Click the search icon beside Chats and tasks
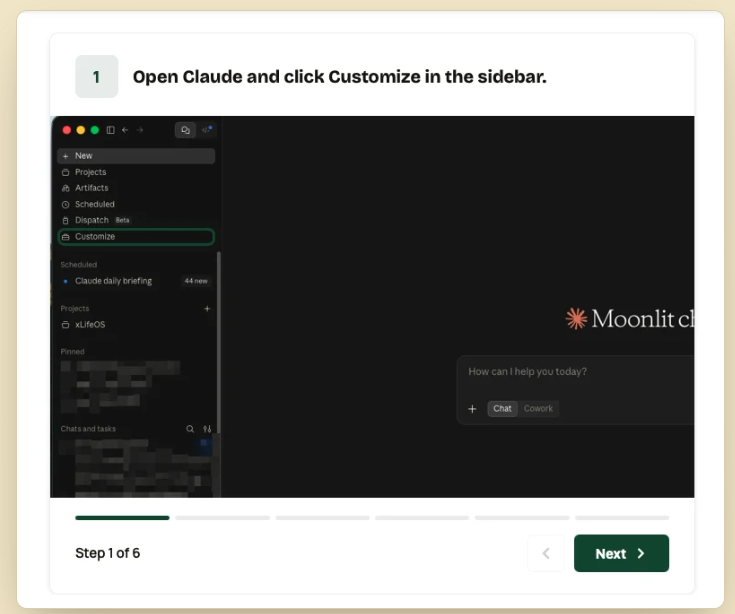Screen dimensions: 735x614 pos(190,429)
